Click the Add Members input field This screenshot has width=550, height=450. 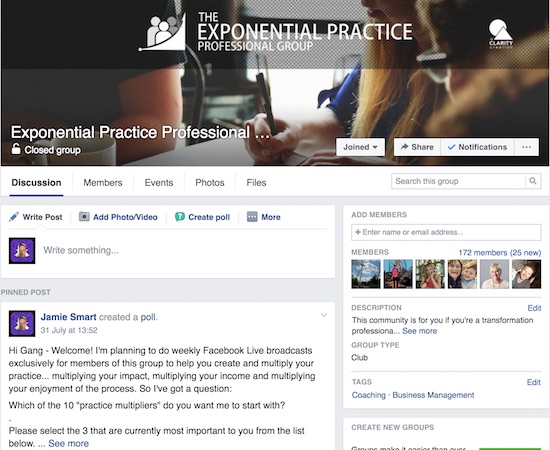coord(446,232)
